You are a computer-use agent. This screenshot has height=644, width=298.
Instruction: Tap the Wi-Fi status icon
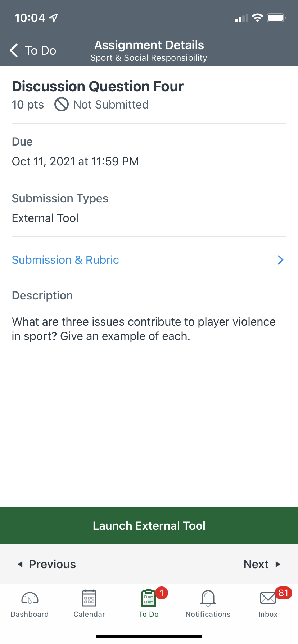point(257,18)
